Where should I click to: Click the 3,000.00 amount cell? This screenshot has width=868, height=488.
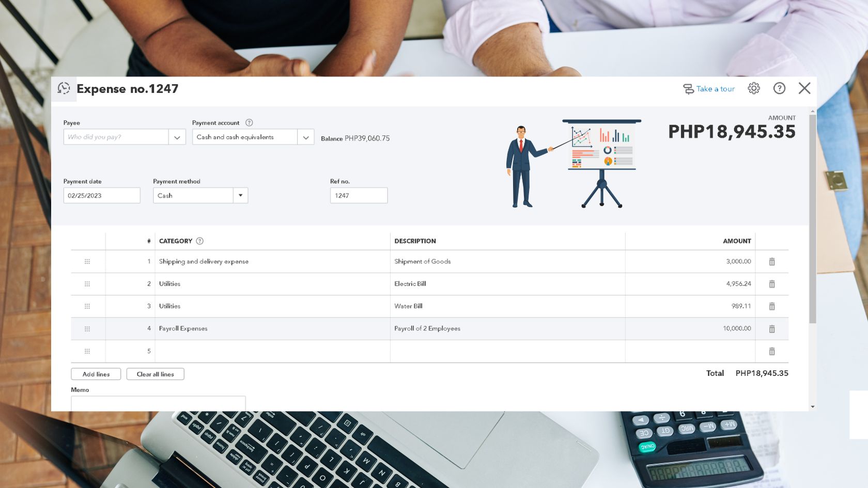tap(690, 262)
